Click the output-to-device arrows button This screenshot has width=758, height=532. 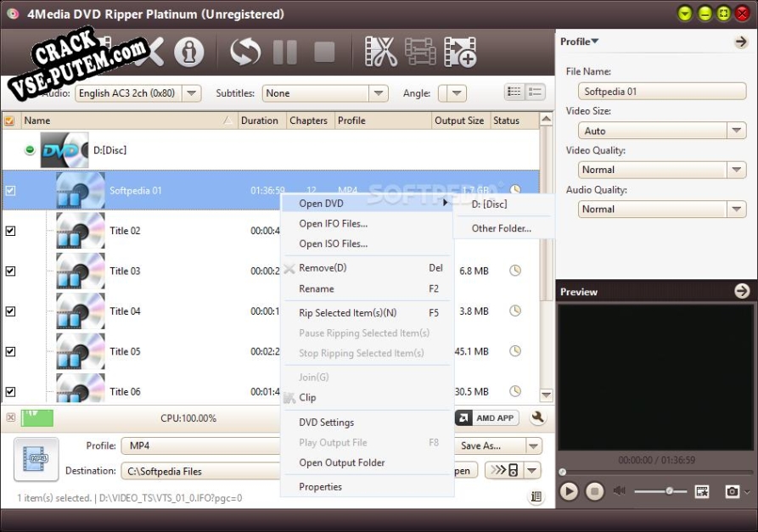505,470
